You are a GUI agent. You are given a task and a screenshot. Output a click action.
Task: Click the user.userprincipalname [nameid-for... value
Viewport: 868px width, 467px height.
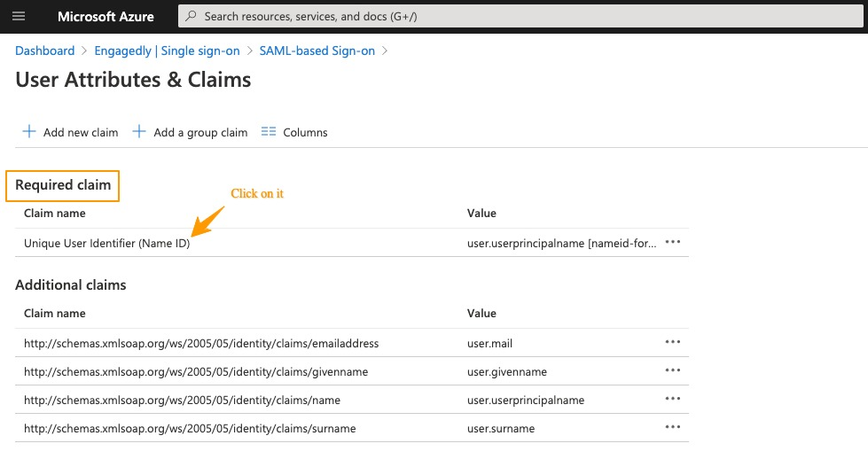pyautogui.click(x=562, y=243)
